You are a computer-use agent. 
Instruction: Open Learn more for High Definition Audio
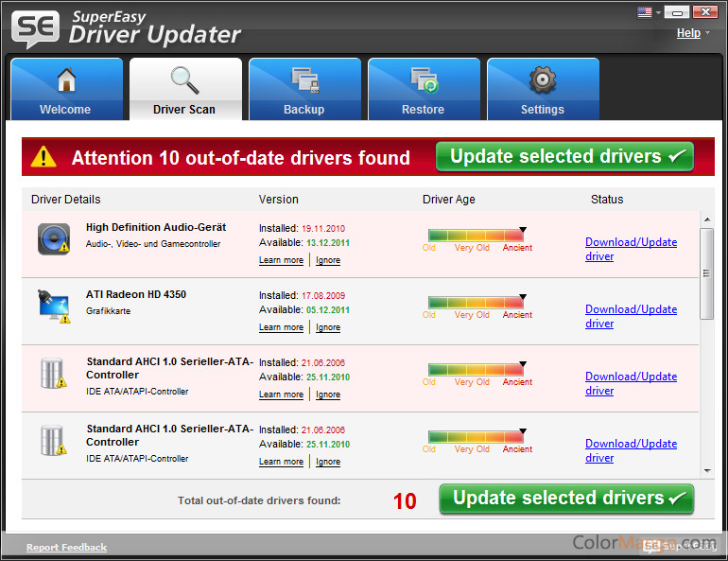[x=281, y=260]
